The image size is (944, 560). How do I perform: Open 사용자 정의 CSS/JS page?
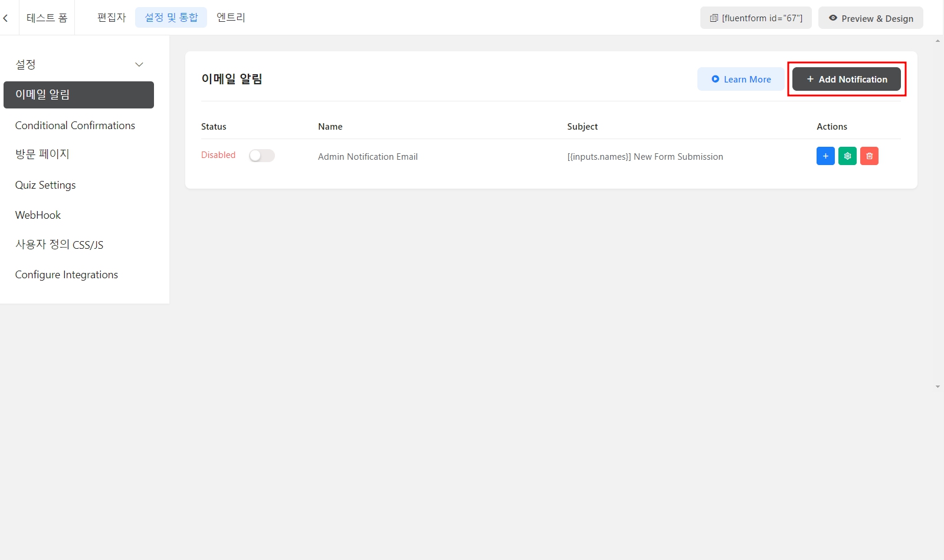[59, 245]
